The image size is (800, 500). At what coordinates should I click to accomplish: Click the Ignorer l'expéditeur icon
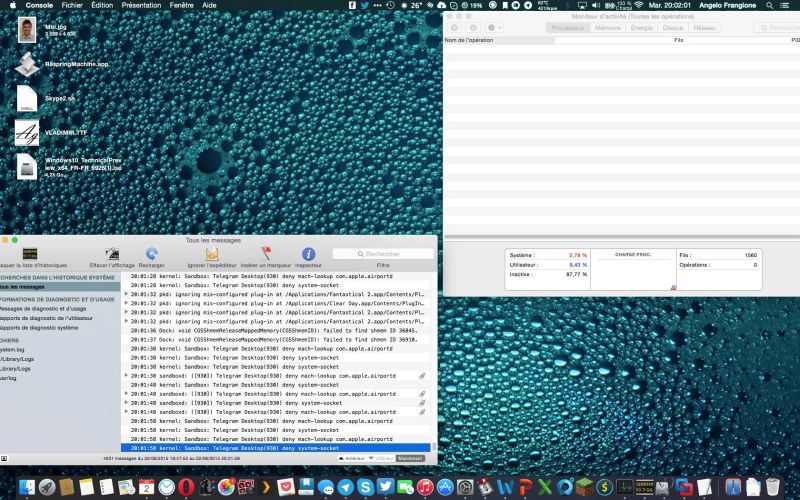pos(212,254)
